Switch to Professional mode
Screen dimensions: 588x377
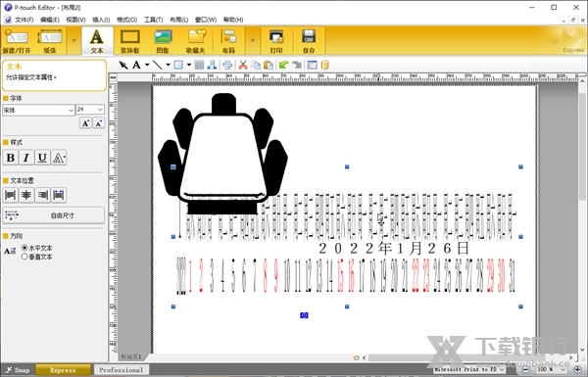(122, 370)
